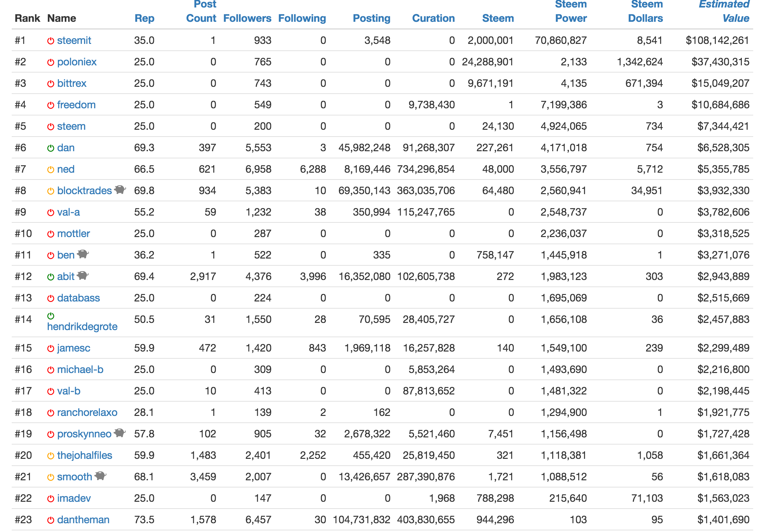Viewport: 761px width, 532px height.
Task: Sort table by Following header
Action: coord(302,18)
